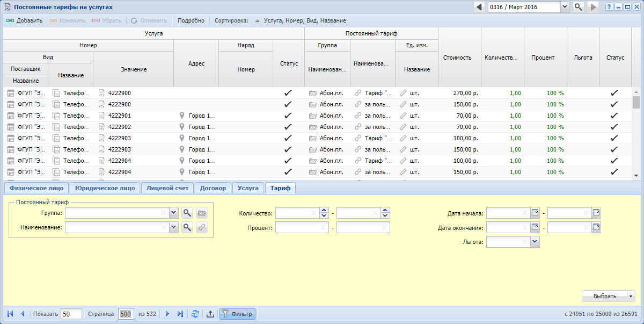Viewport: 644px width, 324px height.
Task: Go to last page icon
Action: point(180,314)
